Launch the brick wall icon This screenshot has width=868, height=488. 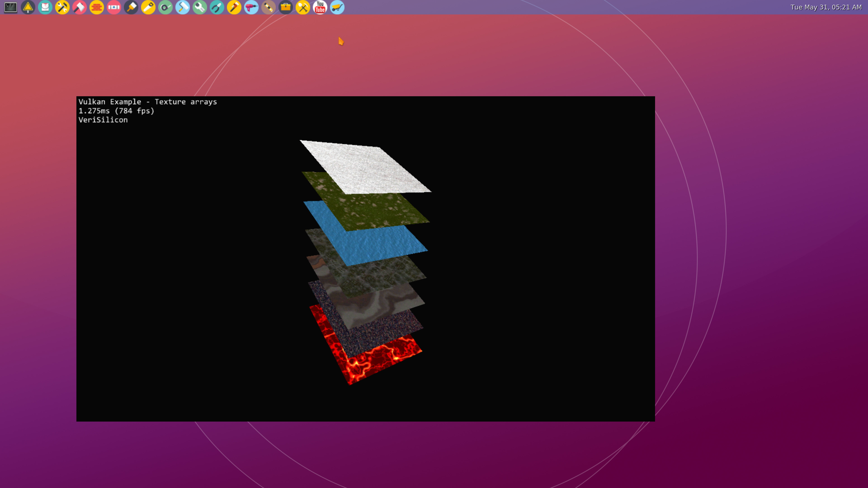click(97, 7)
